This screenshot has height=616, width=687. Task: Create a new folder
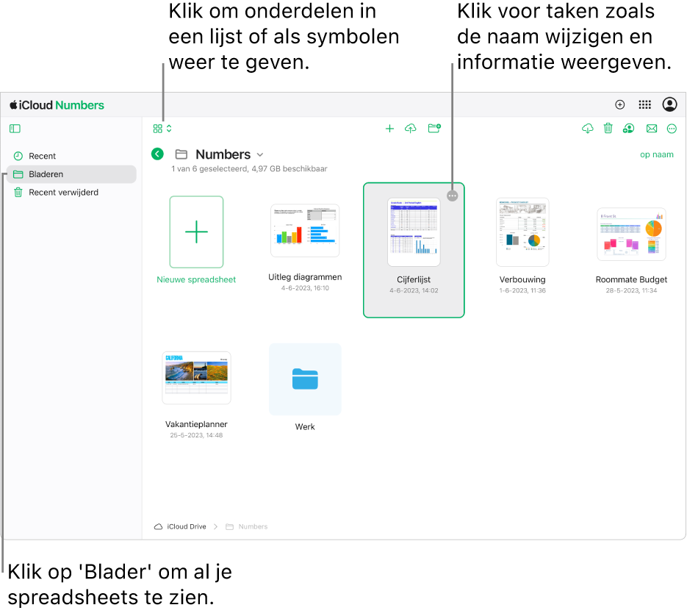click(x=434, y=128)
